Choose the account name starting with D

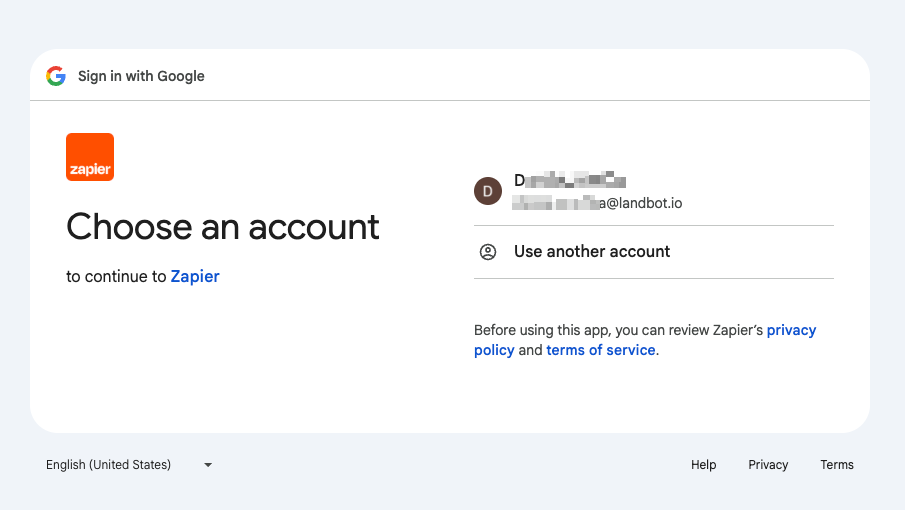(x=569, y=181)
